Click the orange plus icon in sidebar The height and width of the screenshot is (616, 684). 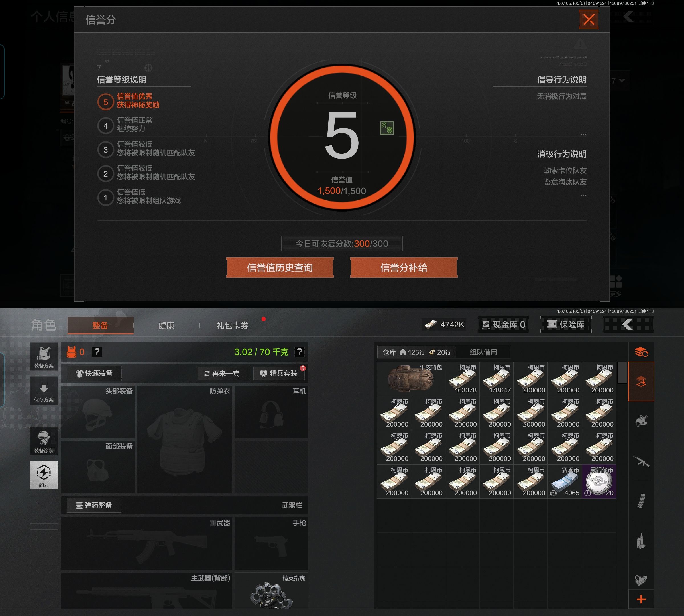641,599
